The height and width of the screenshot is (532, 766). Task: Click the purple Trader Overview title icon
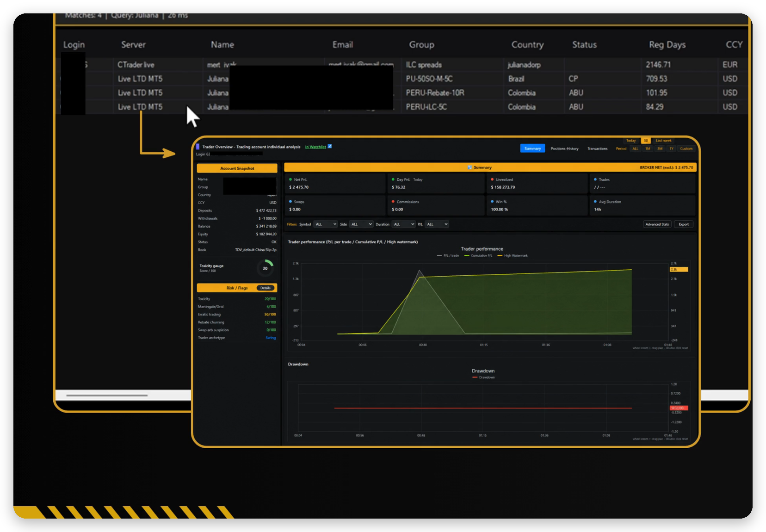pos(198,147)
